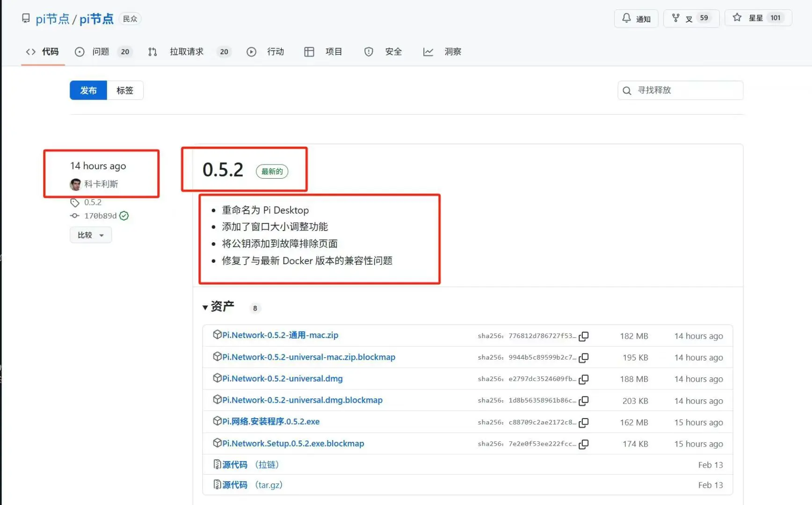Image resolution: width=812 pixels, height=505 pixels.
Task: Click the 叉 fork button
Action: pyautogui.click(x=691, y=18)
